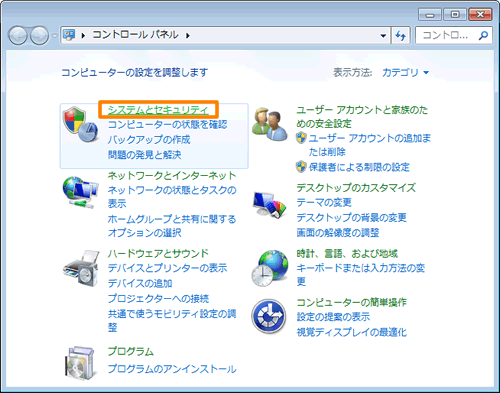The image size is (500, 393).
Task: Open プロジェクターへの接続 link
Action: tap(158, 298)
